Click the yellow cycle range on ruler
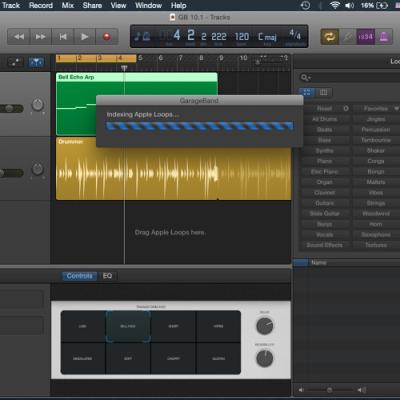This screenshot has height=400, width=400. pos(96,59)
